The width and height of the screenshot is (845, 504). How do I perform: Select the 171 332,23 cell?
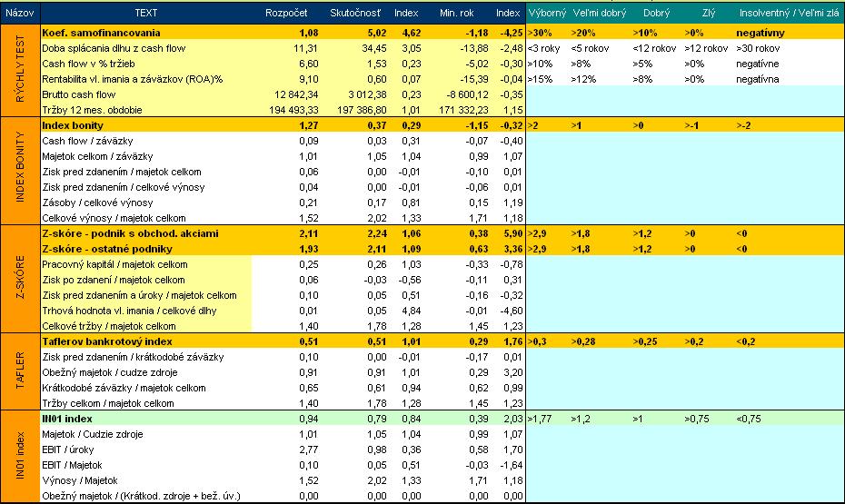point(464,110)
